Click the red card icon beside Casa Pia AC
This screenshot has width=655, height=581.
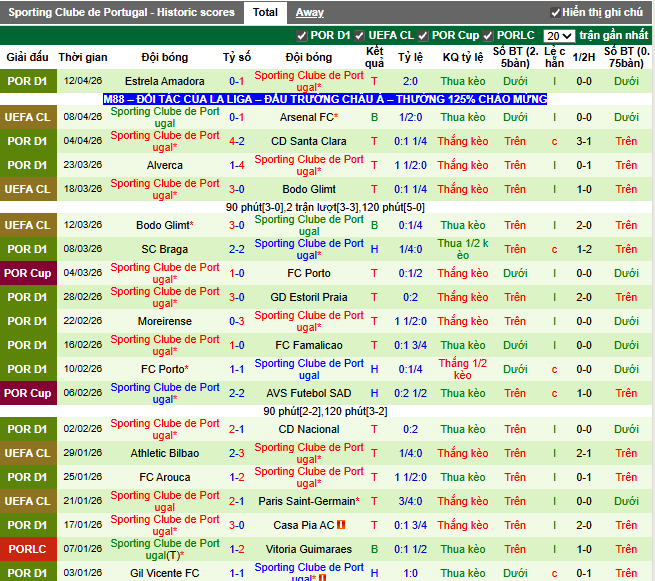point(341,525)
